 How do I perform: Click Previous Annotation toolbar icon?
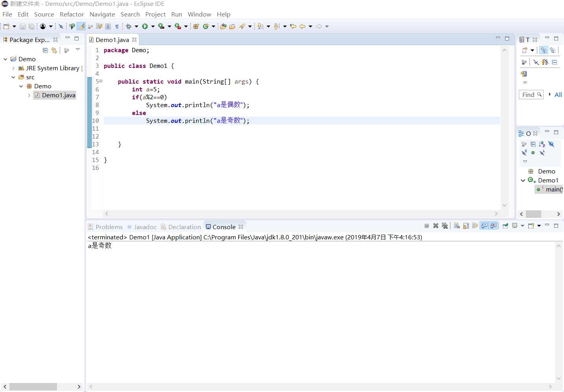coord(277,26)
